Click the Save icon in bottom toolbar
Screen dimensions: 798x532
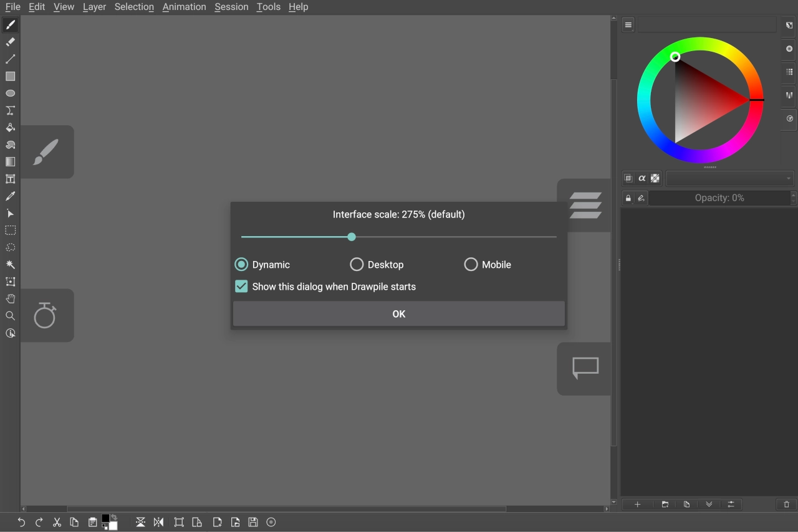pos(252,522)
